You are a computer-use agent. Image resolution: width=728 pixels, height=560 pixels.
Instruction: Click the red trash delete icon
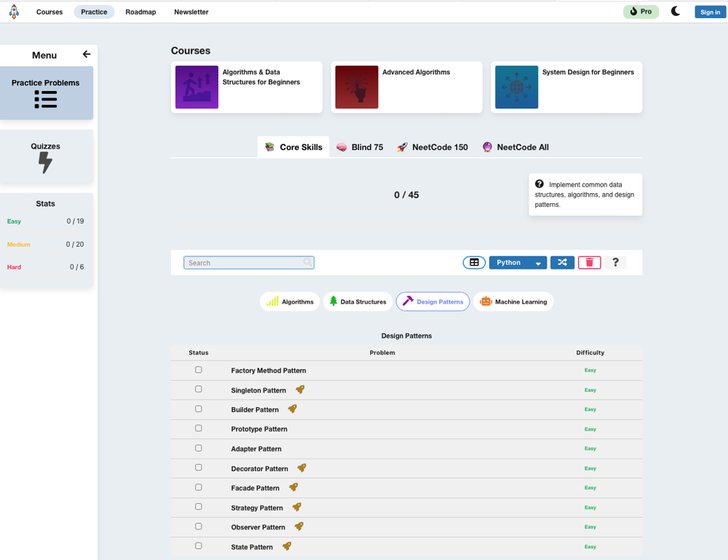point(589,263)
